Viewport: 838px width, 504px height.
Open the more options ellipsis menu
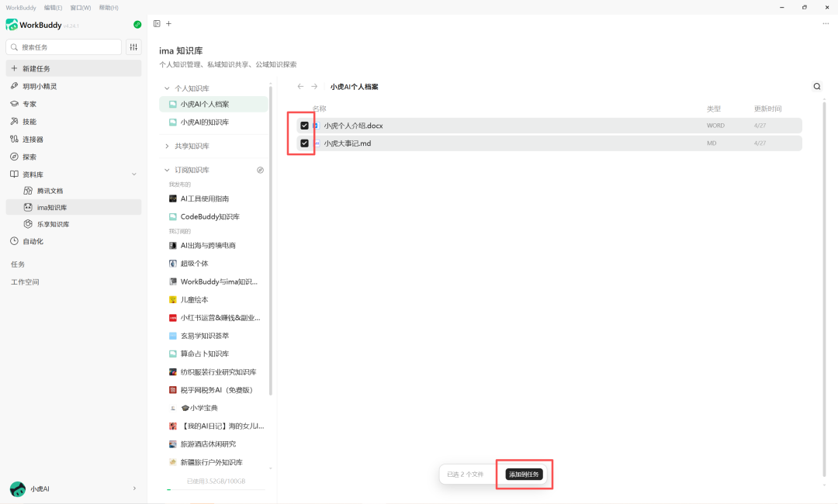[x=826, y=23]
